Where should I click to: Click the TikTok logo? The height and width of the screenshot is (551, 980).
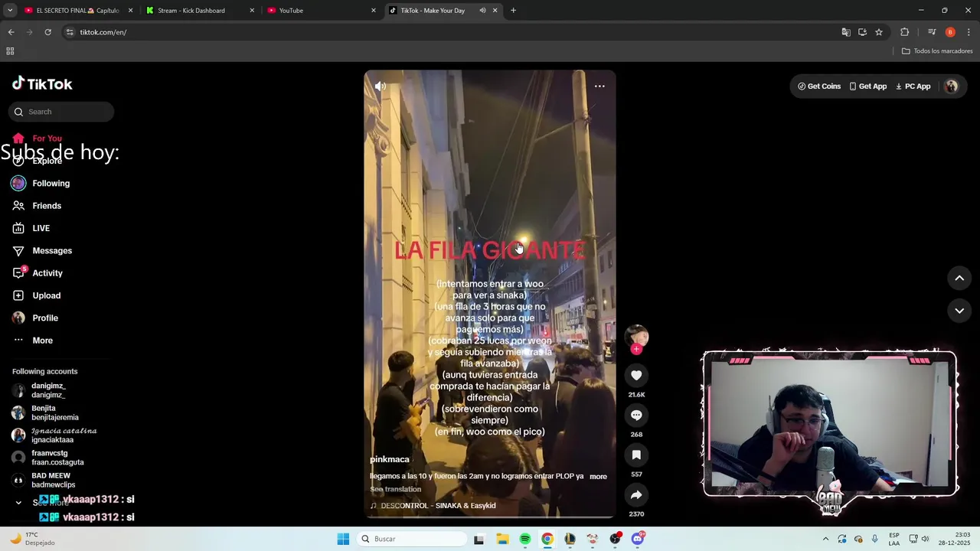pyautogui.click(x=42, y=83)
